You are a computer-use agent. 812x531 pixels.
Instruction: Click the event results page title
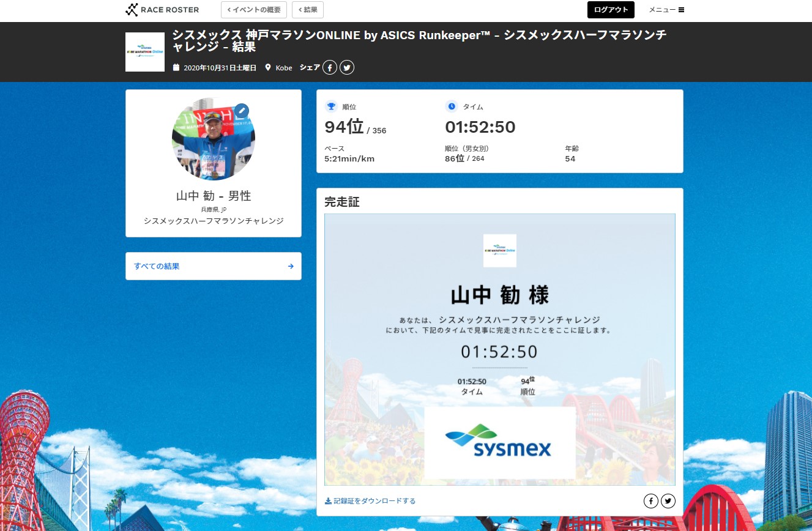coord(419,40)
